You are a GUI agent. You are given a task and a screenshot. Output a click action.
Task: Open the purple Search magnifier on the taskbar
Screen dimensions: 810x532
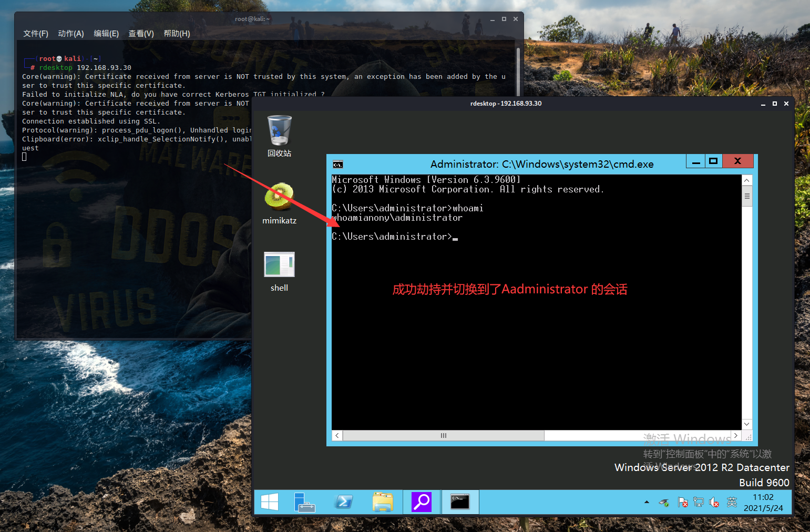coord(422,502)
